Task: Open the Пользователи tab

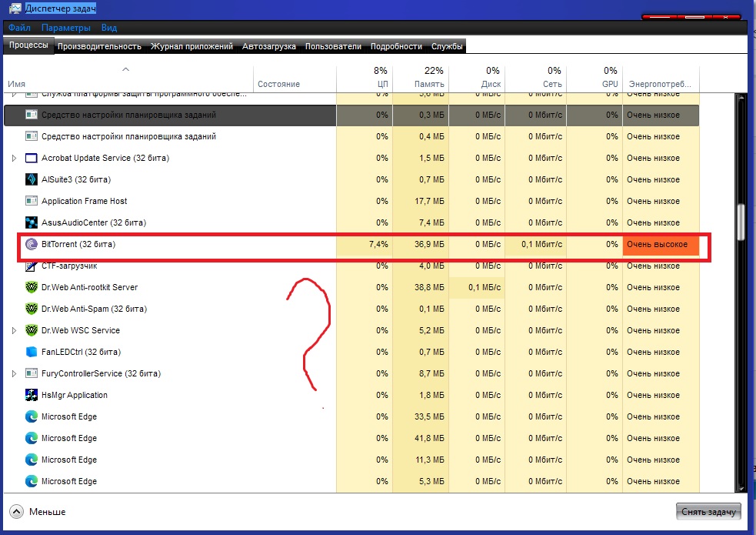Action: pos(333,46)
